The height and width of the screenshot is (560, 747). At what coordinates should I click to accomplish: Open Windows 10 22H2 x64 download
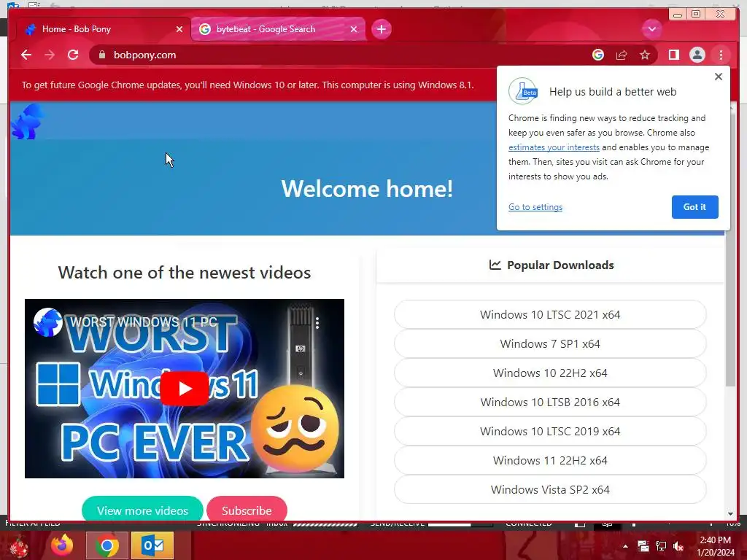click(x=550, y=373)
